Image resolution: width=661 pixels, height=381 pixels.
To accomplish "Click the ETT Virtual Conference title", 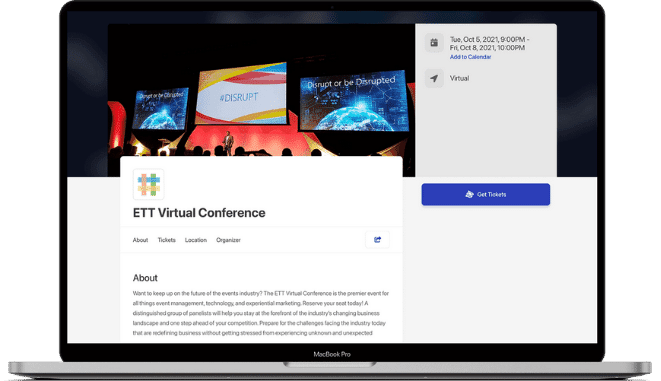I will tap(199, 213).
